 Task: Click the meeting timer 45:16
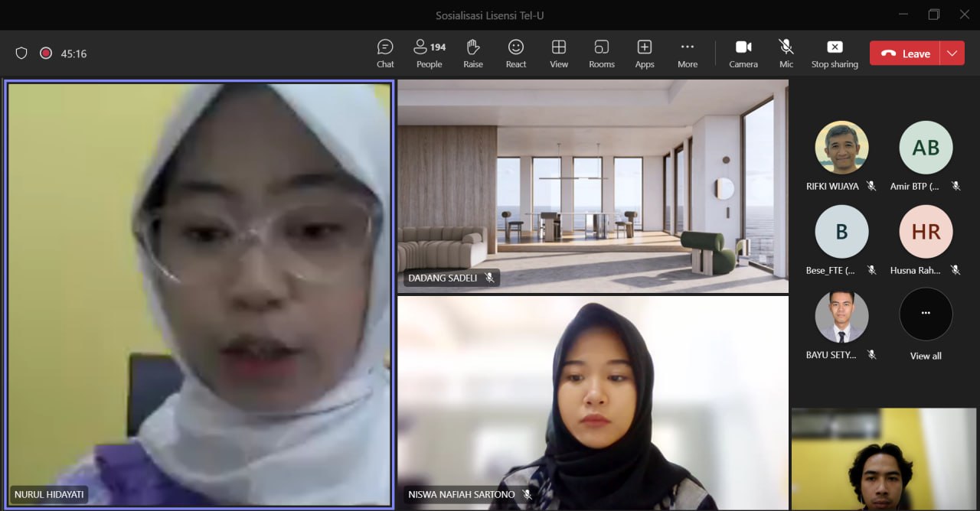(73, 54)
